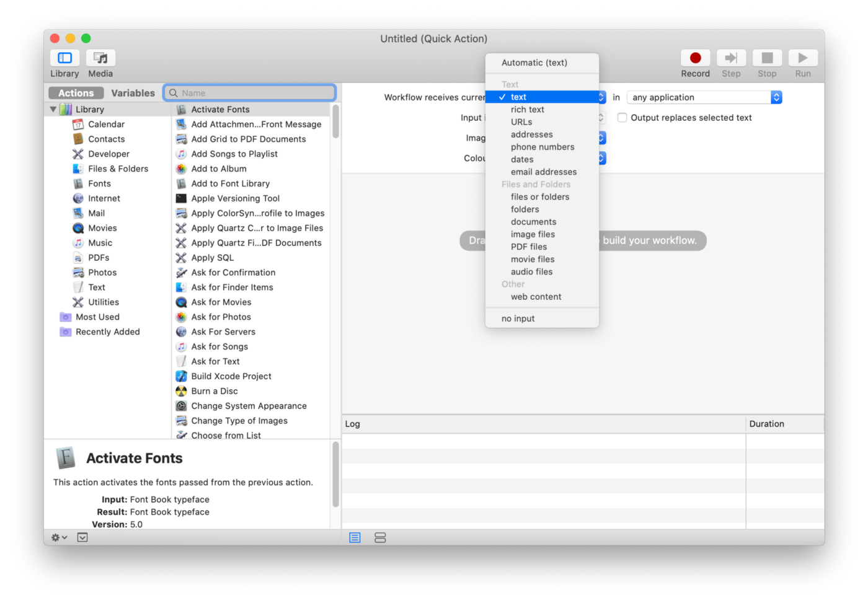Toggle the description pane icon

(82, 538)
